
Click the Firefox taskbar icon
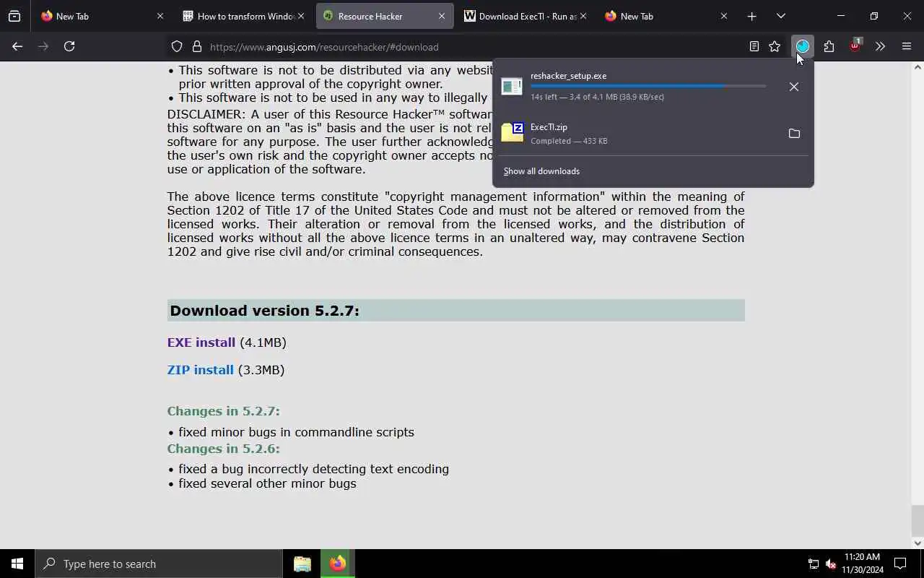click(x=338, y=564)
